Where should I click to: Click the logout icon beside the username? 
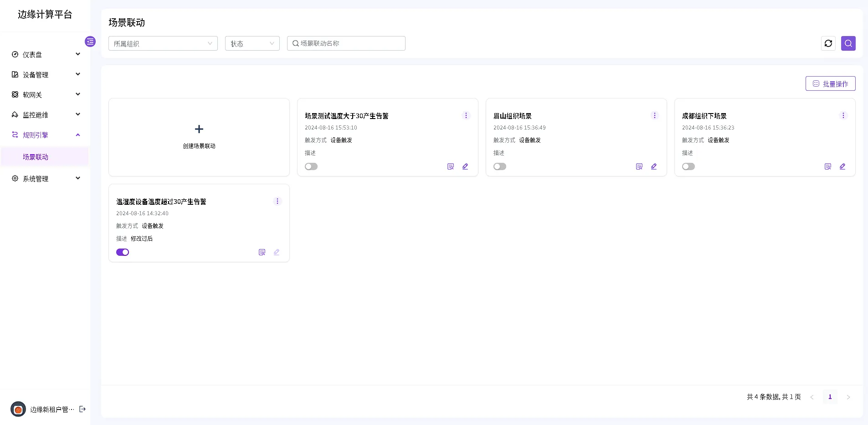[82, 409]
